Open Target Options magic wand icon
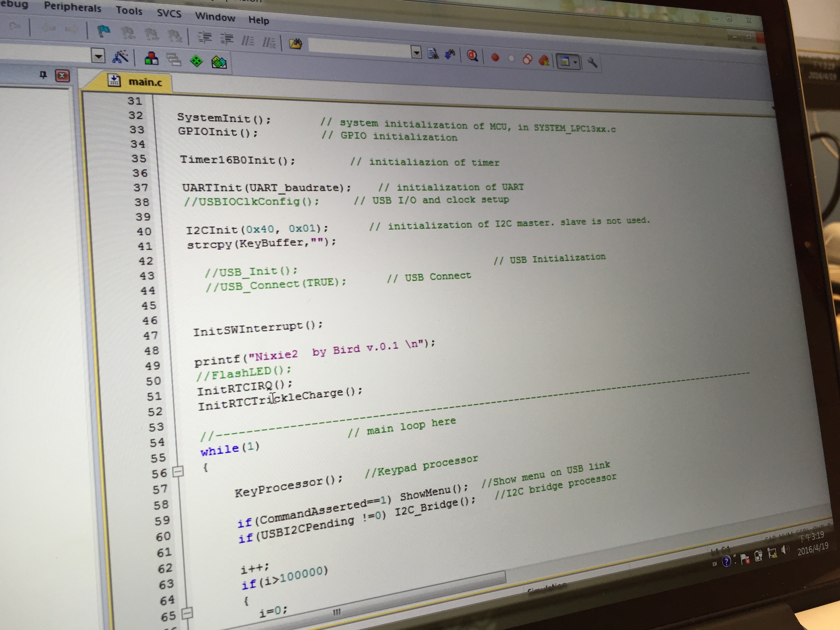Viewport: 840px width, 630px height. click(120, 57)
